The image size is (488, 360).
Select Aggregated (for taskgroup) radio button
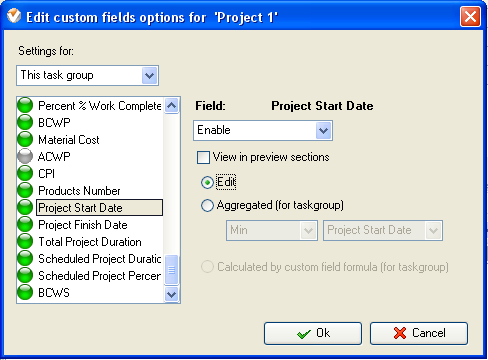coord(207,205)
